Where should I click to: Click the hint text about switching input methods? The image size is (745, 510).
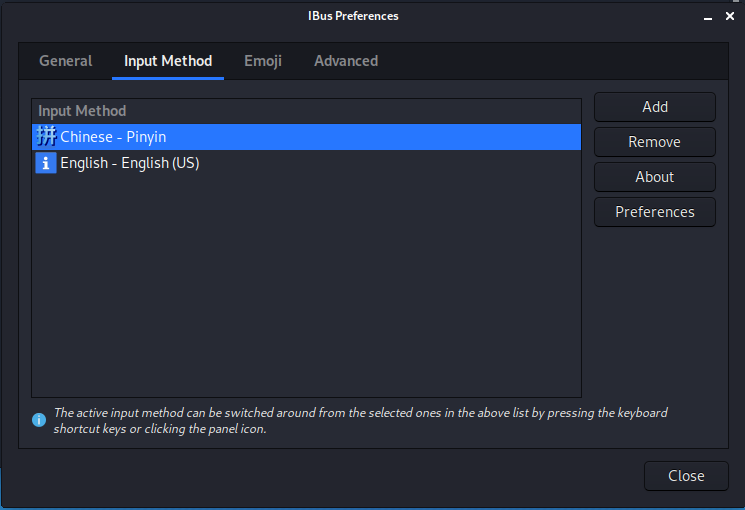(x=360, y=421)
